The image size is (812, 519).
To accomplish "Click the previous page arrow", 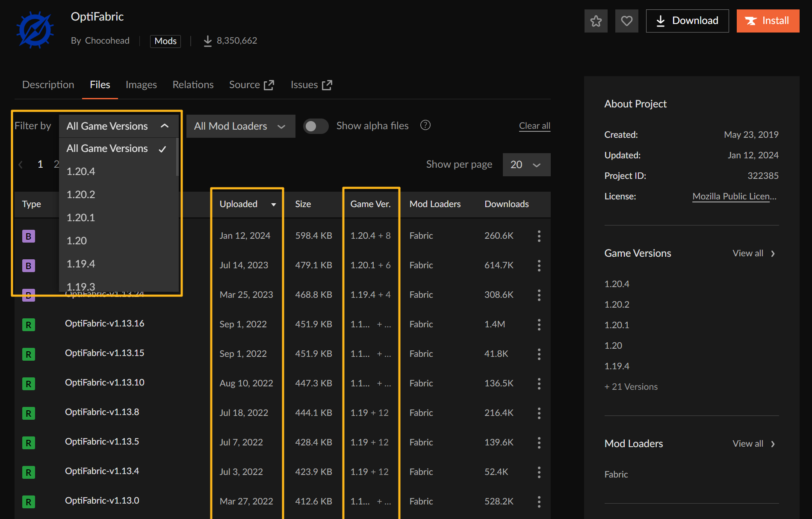I will coord(21,165).
